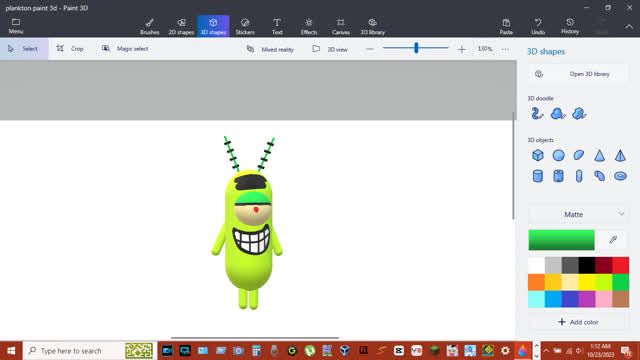
Task: Choose the red color swatch
Action: tap(620, 265)
